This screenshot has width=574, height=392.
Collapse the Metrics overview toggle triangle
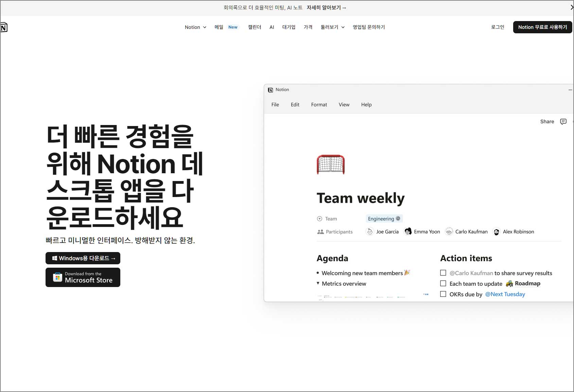pos(318,283)
